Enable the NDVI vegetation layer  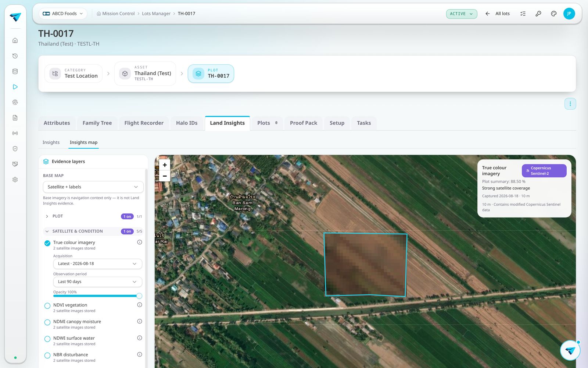pos(47,306)
